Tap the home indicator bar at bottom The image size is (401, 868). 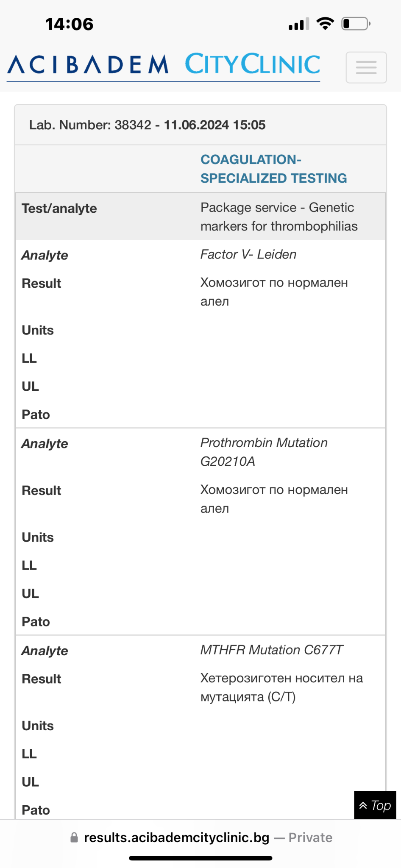coord(200,858)
